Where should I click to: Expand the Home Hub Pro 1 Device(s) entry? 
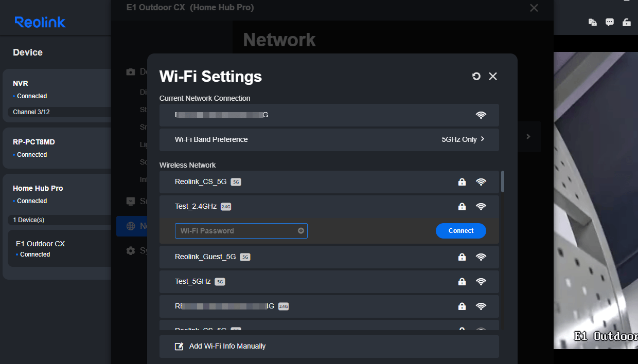pos(57,220)
